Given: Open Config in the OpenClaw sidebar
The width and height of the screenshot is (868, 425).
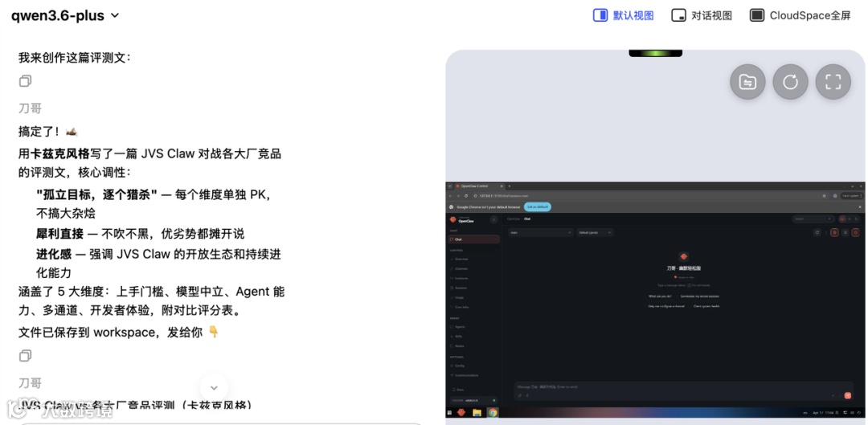Looking at the screenshot, I should coord(474,366).
